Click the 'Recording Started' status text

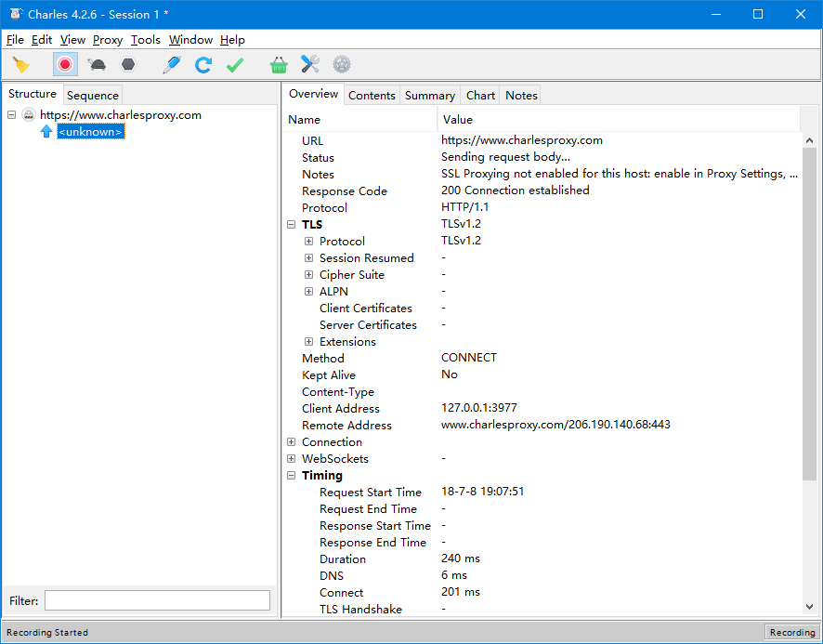(x=47, y=633)
